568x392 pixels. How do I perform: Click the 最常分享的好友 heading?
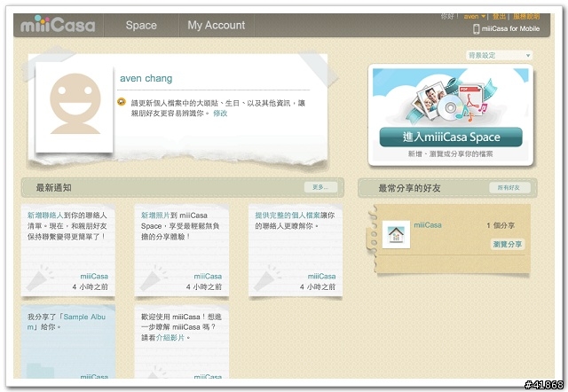pos(409,188)
